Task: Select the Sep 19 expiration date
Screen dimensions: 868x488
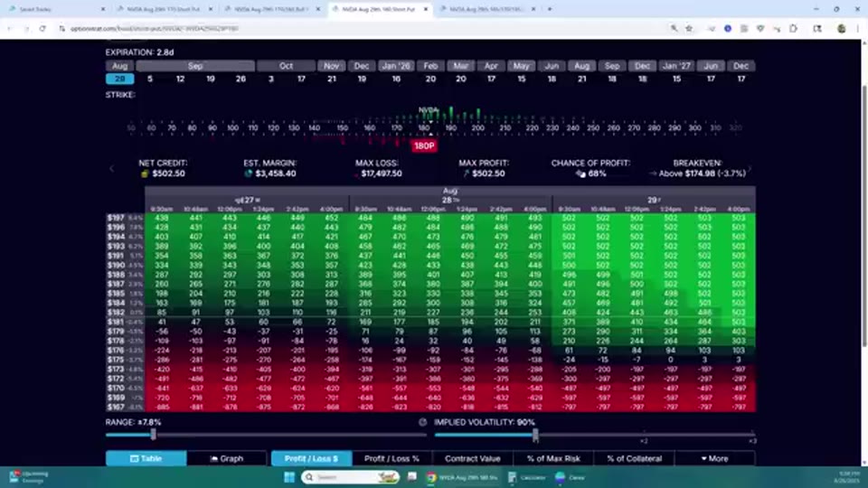Action: (211, 79)
